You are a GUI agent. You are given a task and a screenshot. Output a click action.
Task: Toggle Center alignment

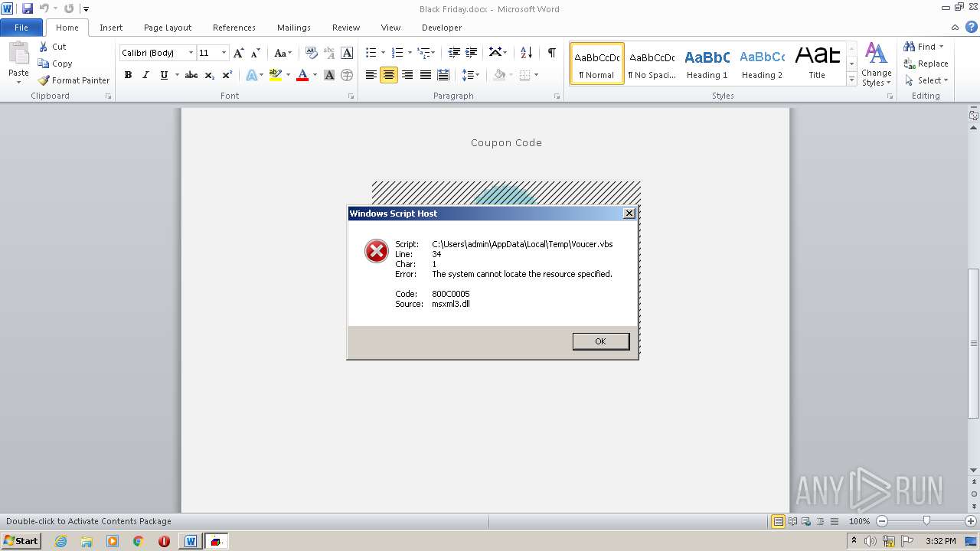pyautogui.click(x=389, y=75)
